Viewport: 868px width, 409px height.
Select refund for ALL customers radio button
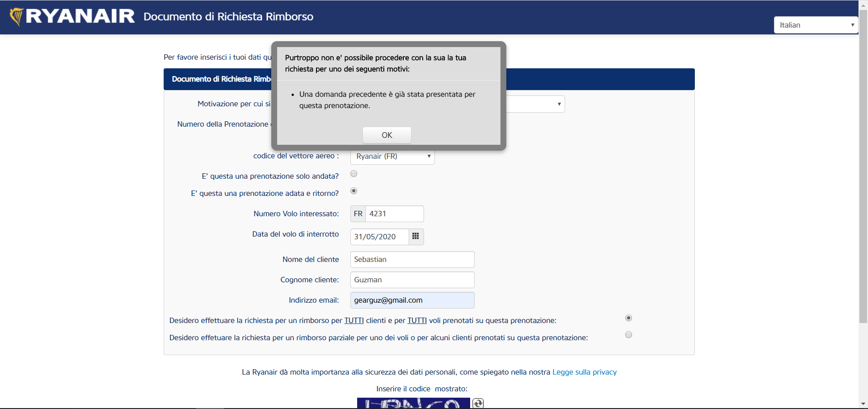tap(628, 318)
